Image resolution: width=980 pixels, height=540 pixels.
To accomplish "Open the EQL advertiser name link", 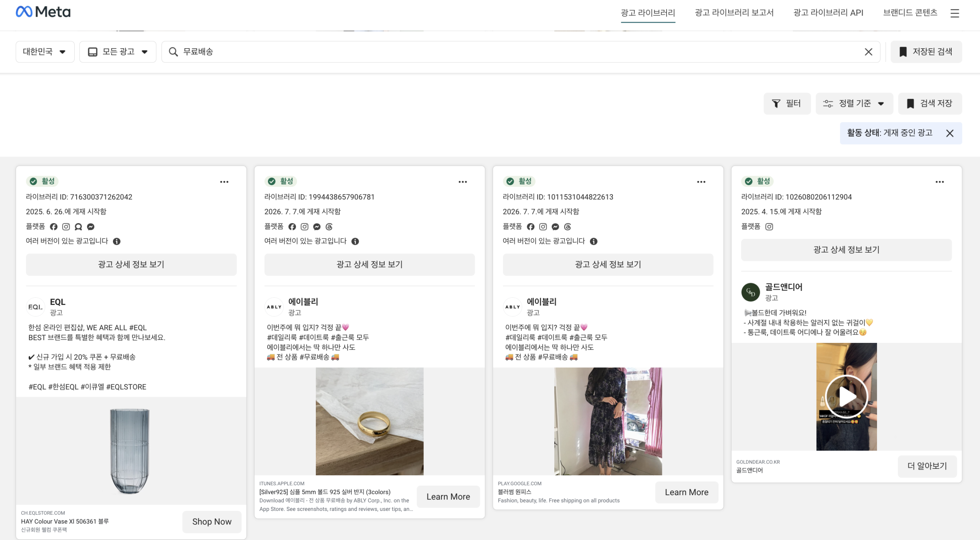I will pyautogui.click(x=58, y=302).
